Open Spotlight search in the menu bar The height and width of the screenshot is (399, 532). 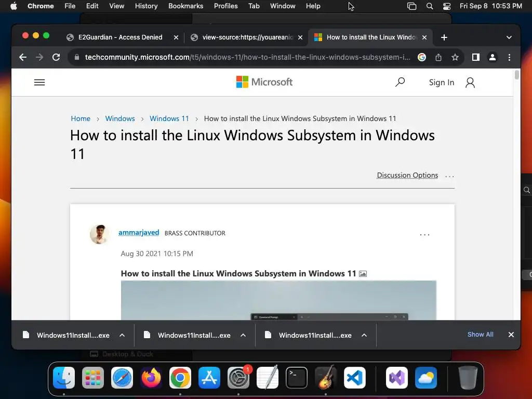tap(430, 6)
